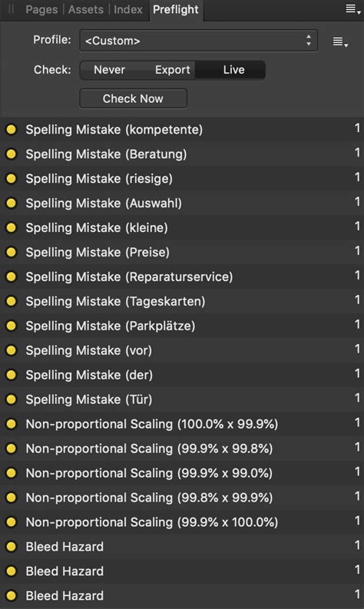The width and height of the screenshot is (364, 609).
Task: Click the Profile dropdown stepper arrows
Action: (309, 41)
